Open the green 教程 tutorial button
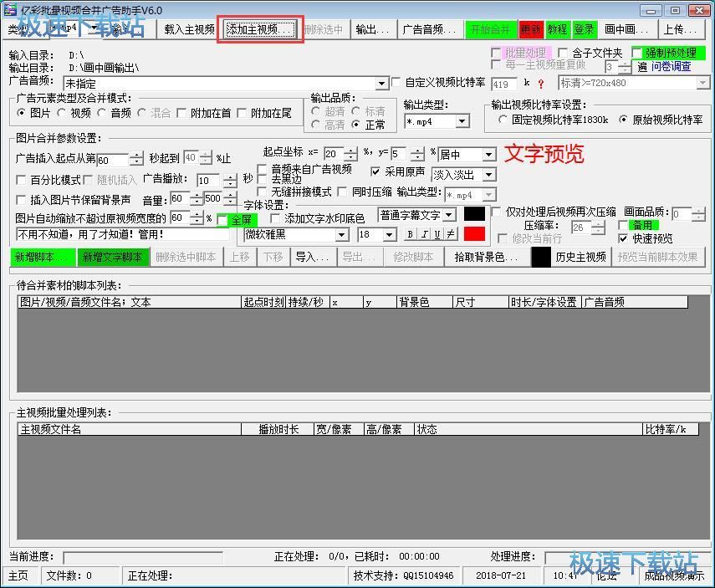 pyautogui.click(x=557, y=29)
